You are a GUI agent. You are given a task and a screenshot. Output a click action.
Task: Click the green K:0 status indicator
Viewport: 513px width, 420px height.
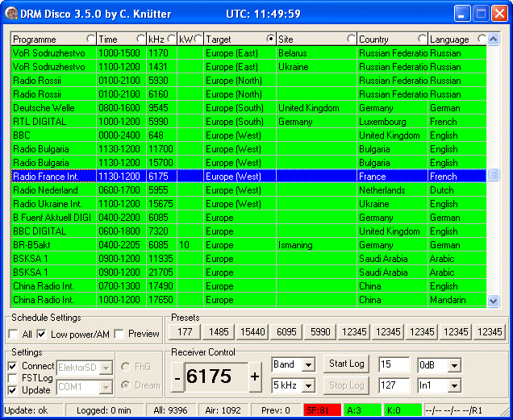402,410
